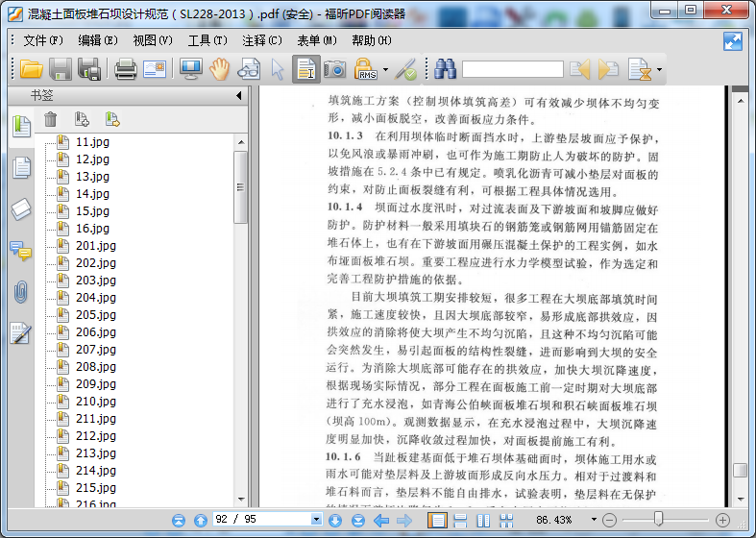Click the email envelope icon
This screenshot has width=756, height=538.
(155, 69)
